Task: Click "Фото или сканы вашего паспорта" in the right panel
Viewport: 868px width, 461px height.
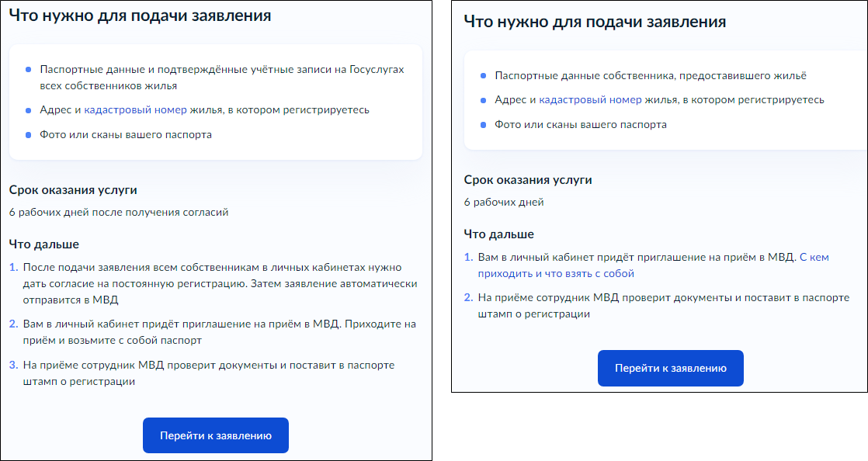Action: pos(581,124)
